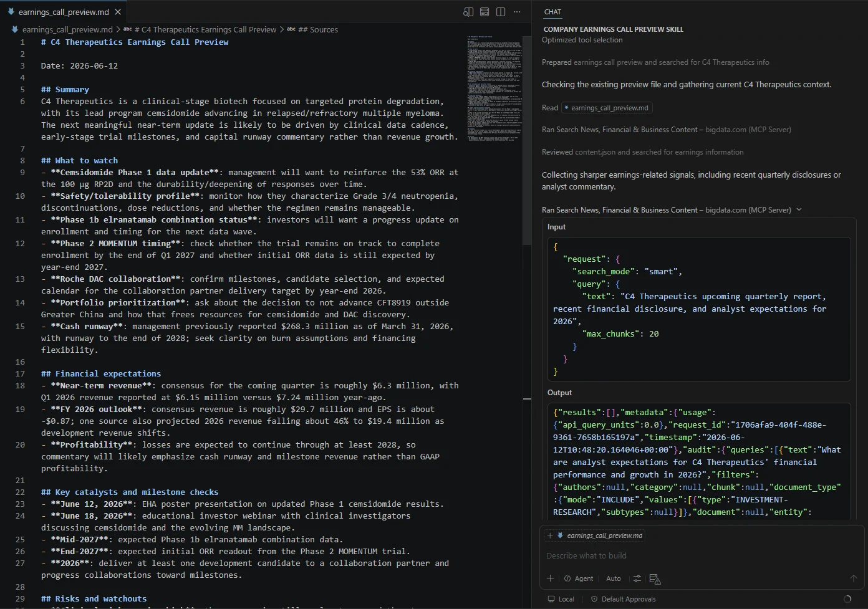Screen dimensions: 868x609
Task: Click the loading spinner in the chat footer
Action: [x=847, y=599]
